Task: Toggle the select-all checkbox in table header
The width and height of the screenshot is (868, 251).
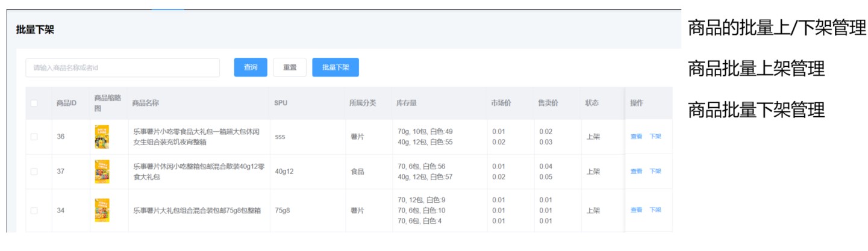Action: 34,103
